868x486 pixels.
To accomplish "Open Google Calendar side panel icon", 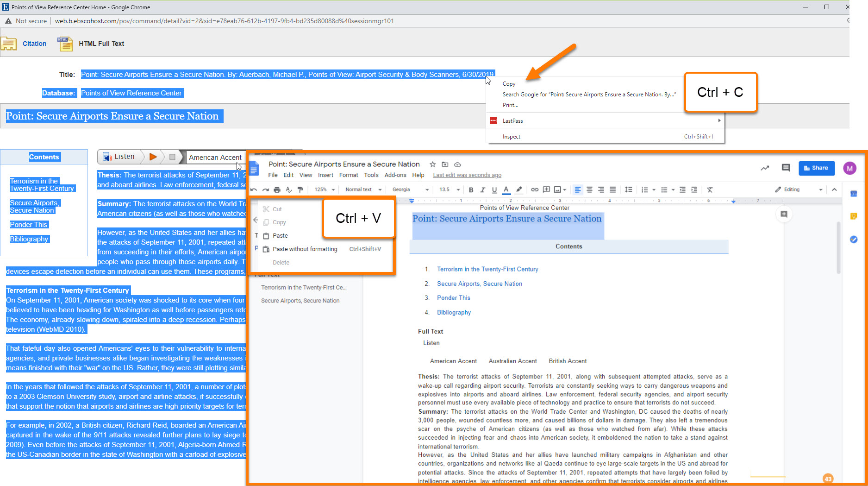I will click(854, 194).
